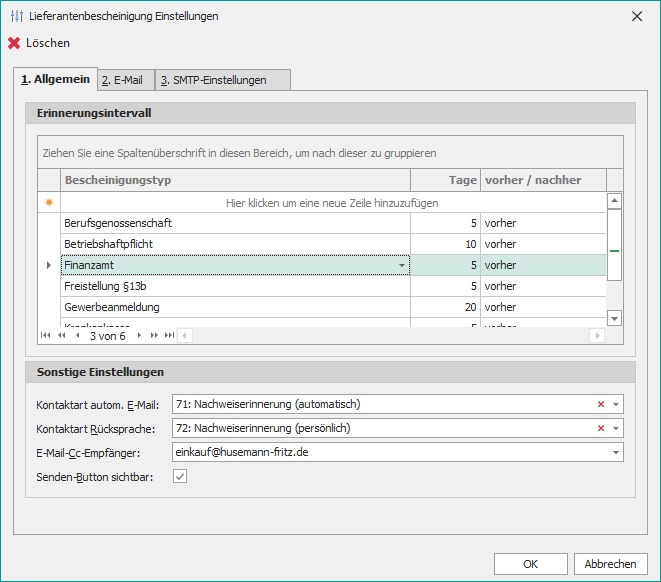Click the new-row asterisk indicator
The image size is (661, 582).
(48, 202)
